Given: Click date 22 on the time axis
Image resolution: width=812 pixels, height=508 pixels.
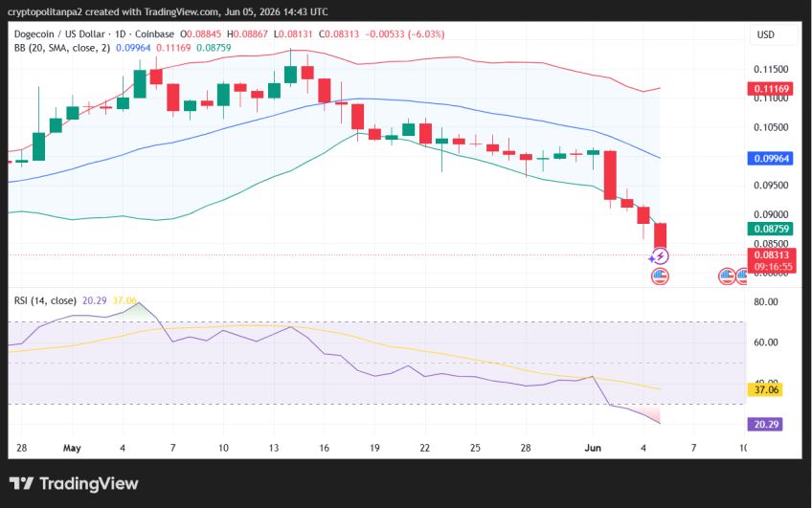Looking at the screenshot, I should (x=424, y=448).
